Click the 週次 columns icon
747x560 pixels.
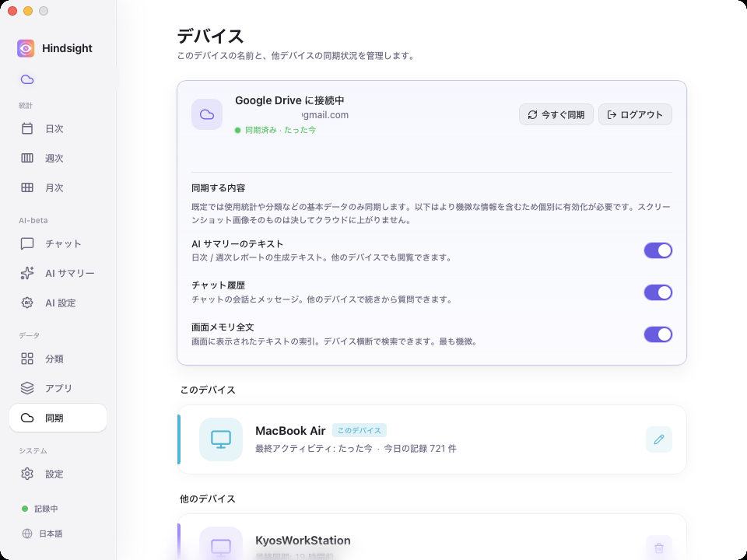tap(27, 158)
